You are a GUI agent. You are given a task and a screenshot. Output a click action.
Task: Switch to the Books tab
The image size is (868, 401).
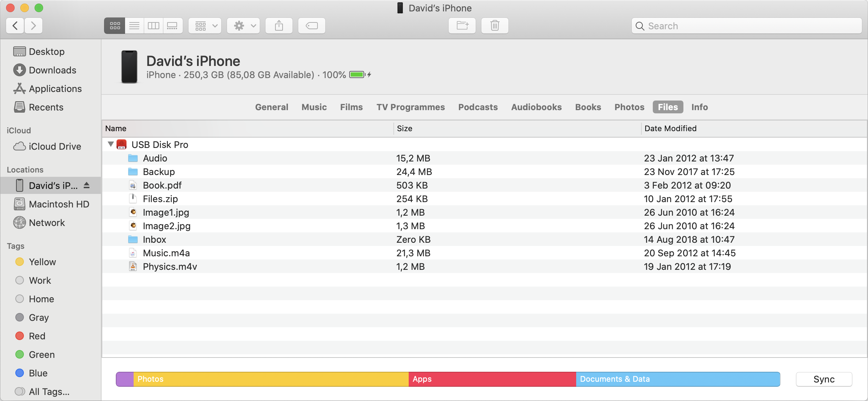[x=588, y=107]
